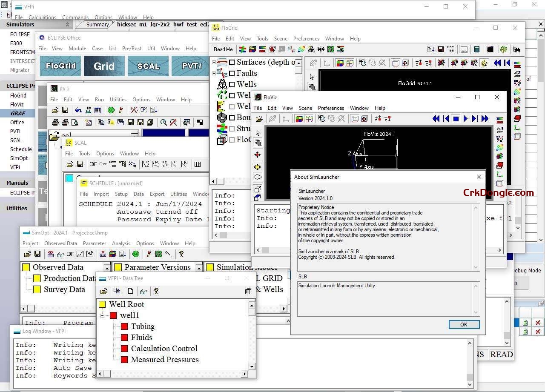Open a file from the FloViz toolbar
The width and height of the screenshot is (545, 392).
259,119
